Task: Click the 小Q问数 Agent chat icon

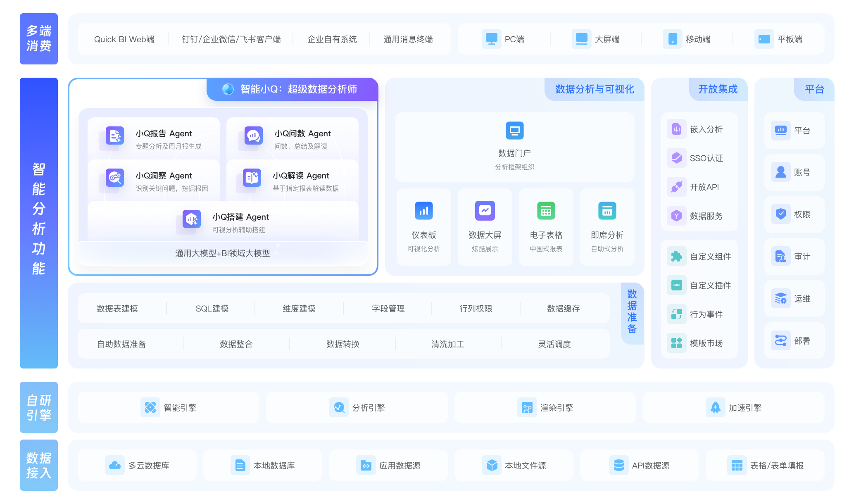Action: pyautogui.click(x=253, y=136)
